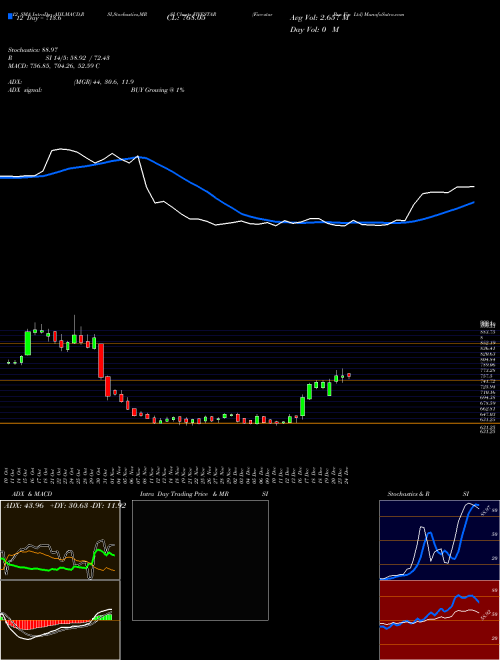Select the Intra Day Trading Price panel title
The width and height of the screenshot is (500, 660).
click(205, 494)
